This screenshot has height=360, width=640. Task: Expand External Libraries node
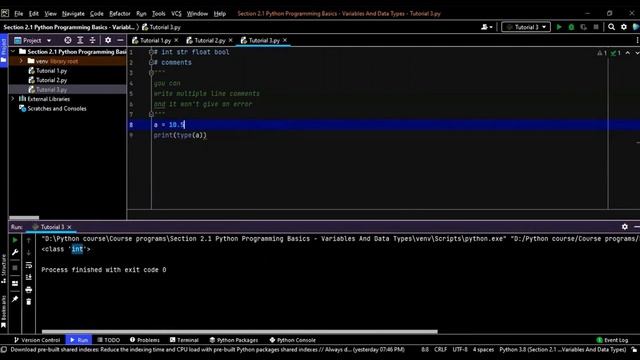point(13,99)
